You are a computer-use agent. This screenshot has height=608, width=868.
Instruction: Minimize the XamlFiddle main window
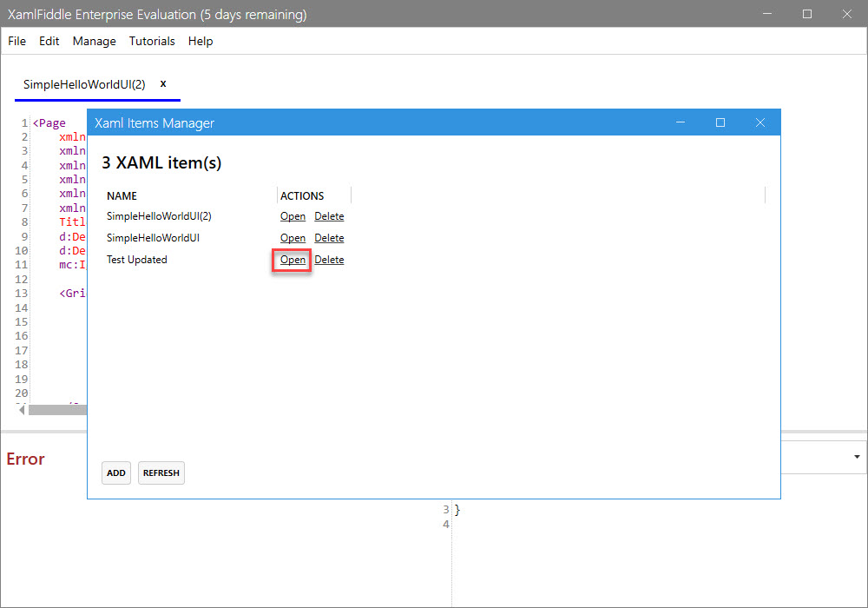tap(767, 14)
